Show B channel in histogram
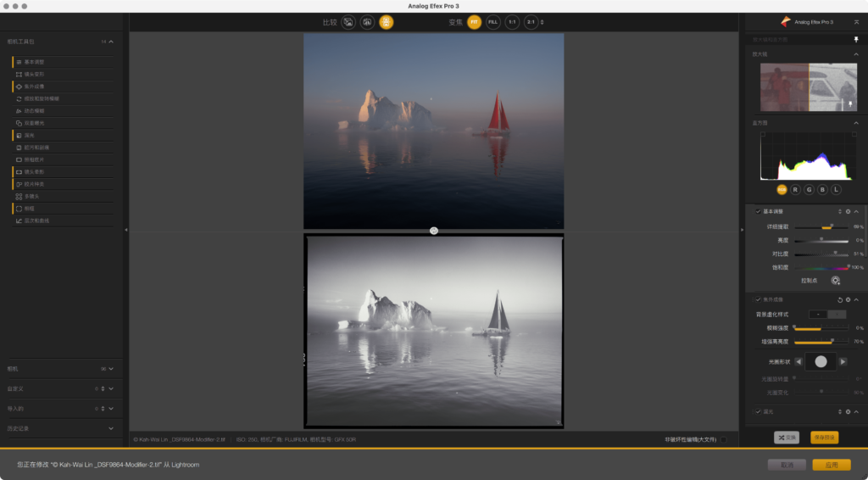Viewport: 868px width, 480px height. tap(822, 189)
